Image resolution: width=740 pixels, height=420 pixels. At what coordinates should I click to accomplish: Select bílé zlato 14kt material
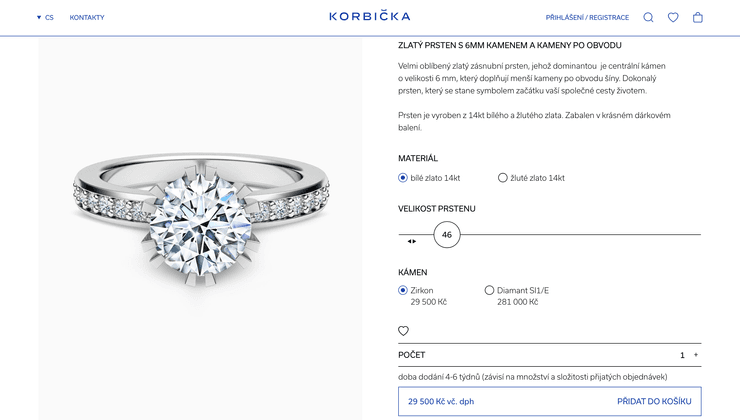[x=403, y=178]
